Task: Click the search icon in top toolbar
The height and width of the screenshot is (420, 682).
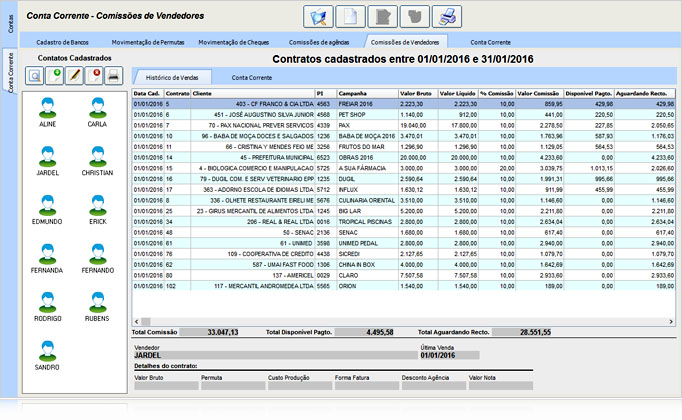Action: point(318,17)
